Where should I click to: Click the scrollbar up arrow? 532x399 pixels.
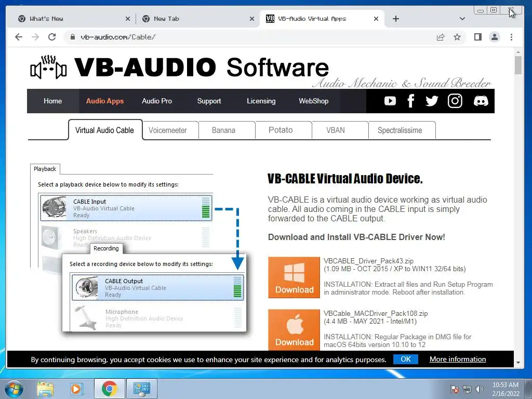pyautogui.click(x=518, y=52)
